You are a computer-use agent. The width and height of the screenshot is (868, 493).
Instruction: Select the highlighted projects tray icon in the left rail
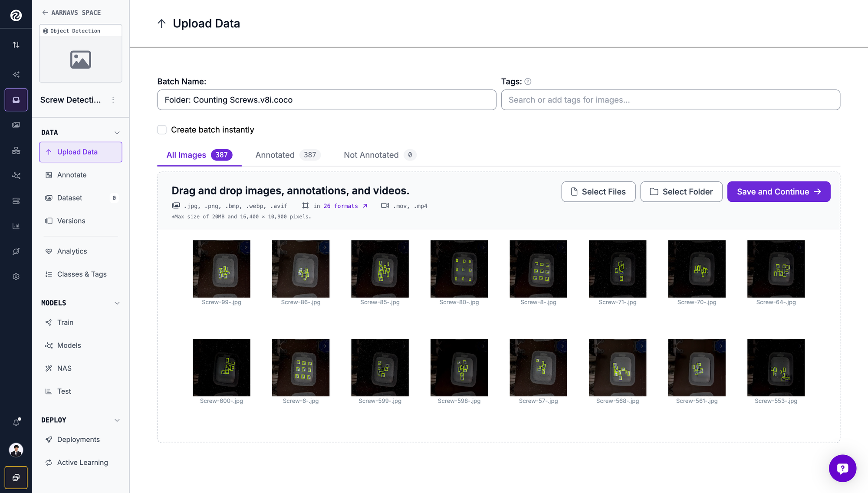pyautogui.click(x=16, y=100)
